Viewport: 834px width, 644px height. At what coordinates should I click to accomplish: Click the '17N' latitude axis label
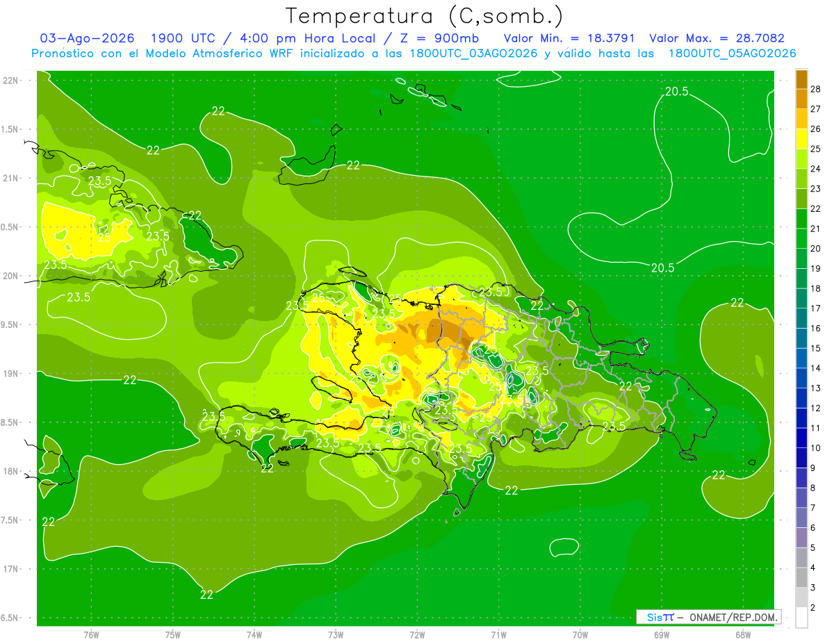coord(10,569)
